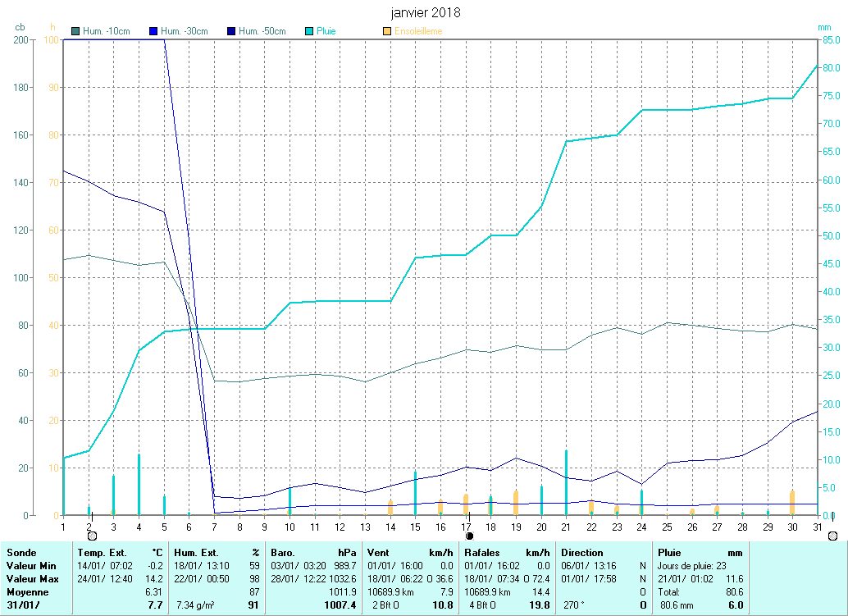Click the chart title janvier 2018

tap(423, 12)
